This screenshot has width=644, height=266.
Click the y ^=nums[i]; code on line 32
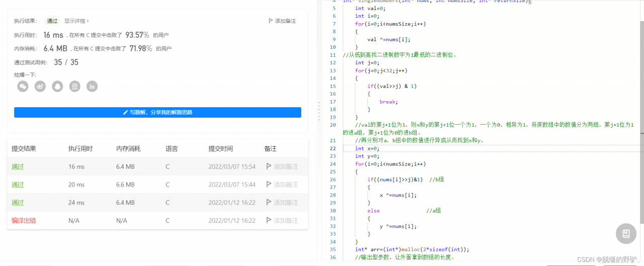tap(398, 226)
